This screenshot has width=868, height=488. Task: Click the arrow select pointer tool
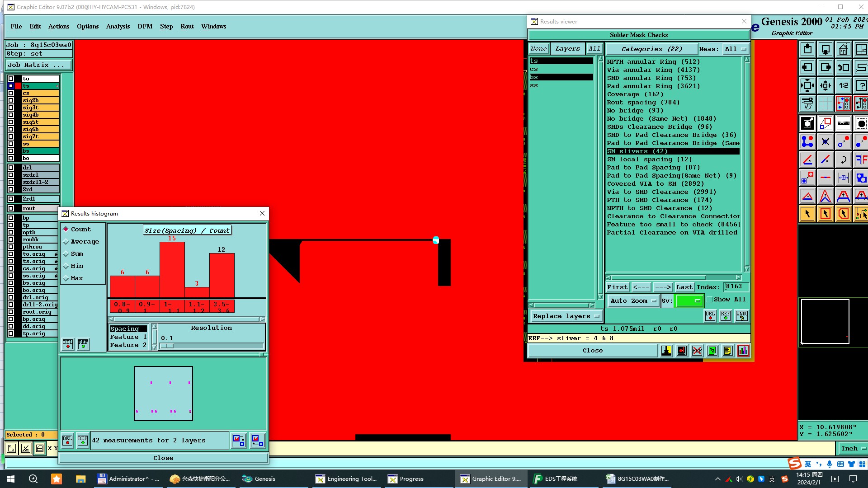tap(807, 214)
